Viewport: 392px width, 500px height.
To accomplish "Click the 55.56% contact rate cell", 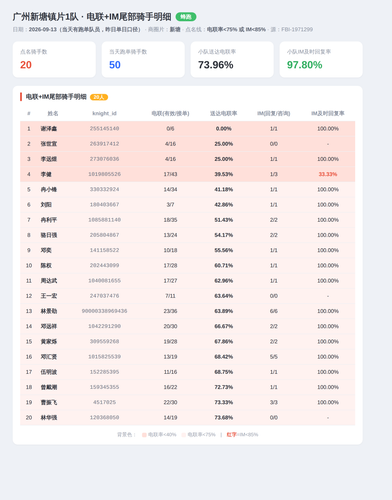I will tap(223, 250).
